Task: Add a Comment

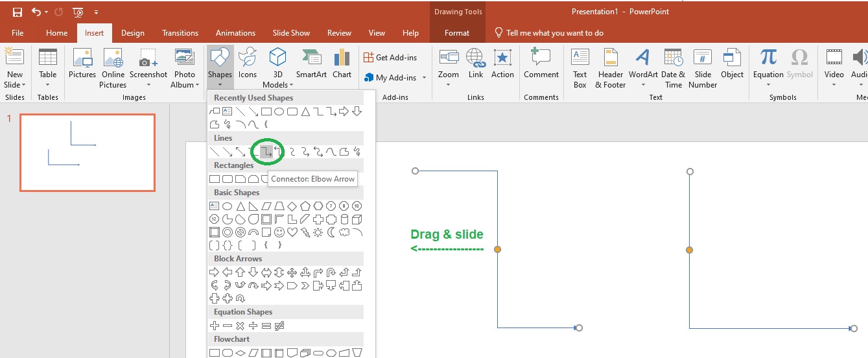Action: click(541, 64)
